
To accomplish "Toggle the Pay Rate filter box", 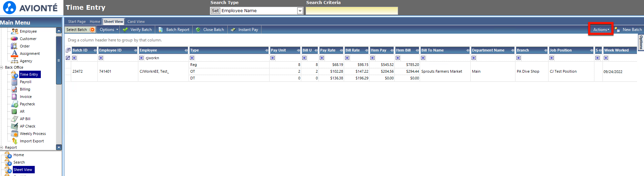I will click(x=322, y=58).
